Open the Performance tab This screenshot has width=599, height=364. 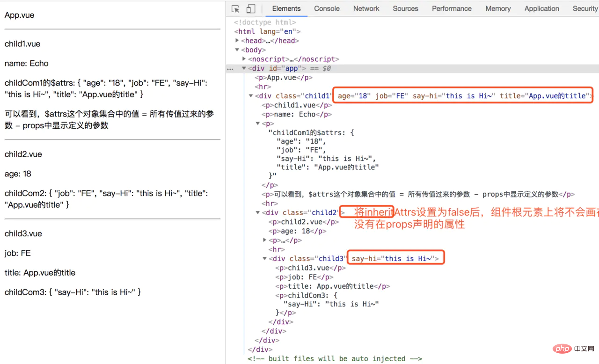tap(453, 8)
